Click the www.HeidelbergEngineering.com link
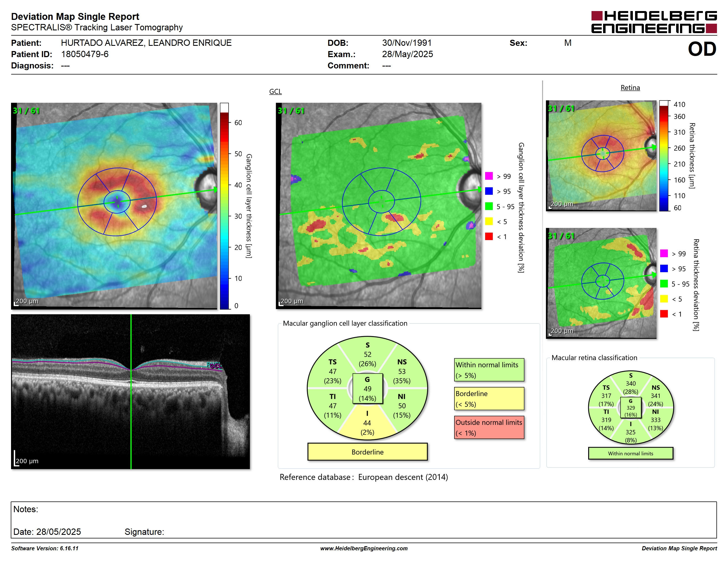 coord(364,548)
